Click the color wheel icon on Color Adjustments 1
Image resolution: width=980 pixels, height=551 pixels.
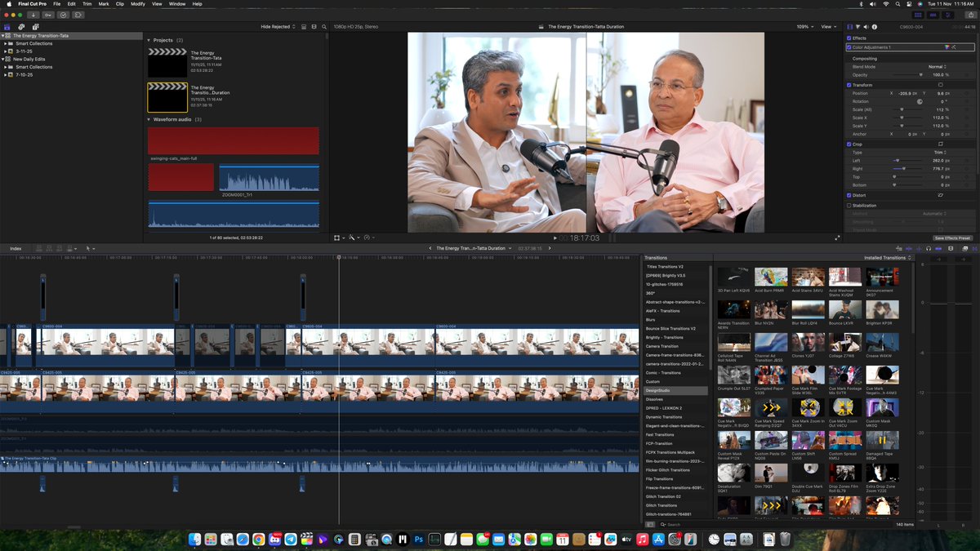click(x=947, y=47)
